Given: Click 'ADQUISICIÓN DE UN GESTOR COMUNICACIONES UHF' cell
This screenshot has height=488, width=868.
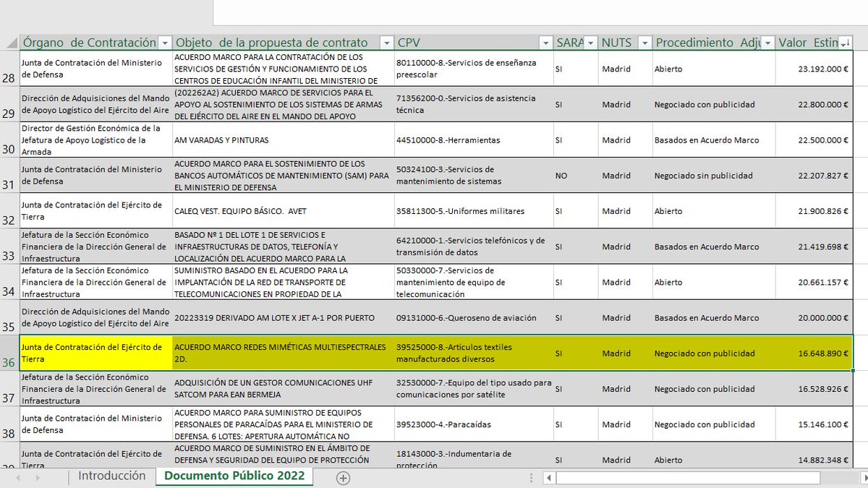Looking at the screenshot, I should 284,388.
